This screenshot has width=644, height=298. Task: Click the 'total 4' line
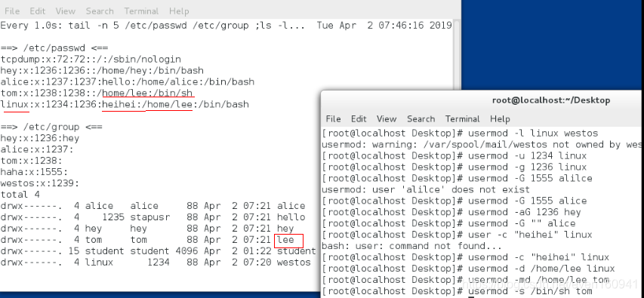click(20, 195)
